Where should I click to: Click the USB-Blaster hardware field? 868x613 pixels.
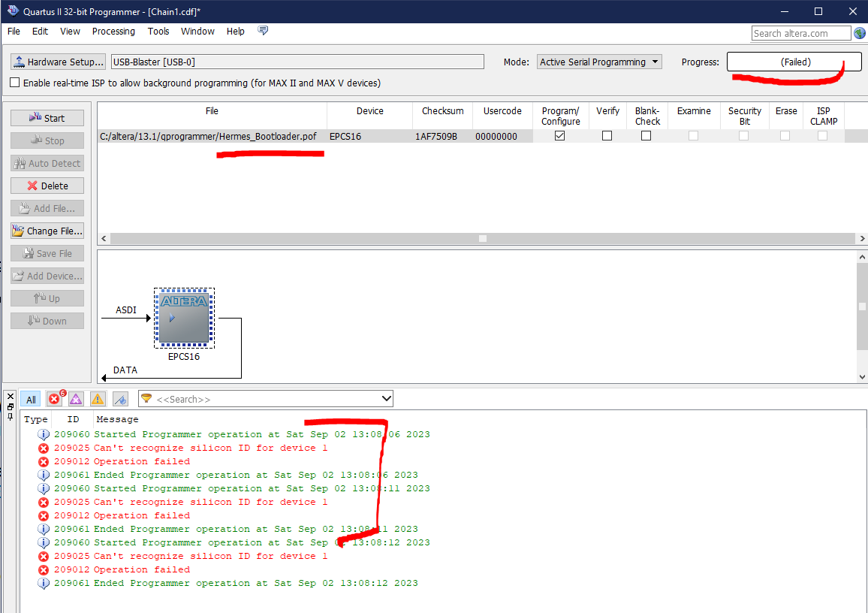(297, 62)
